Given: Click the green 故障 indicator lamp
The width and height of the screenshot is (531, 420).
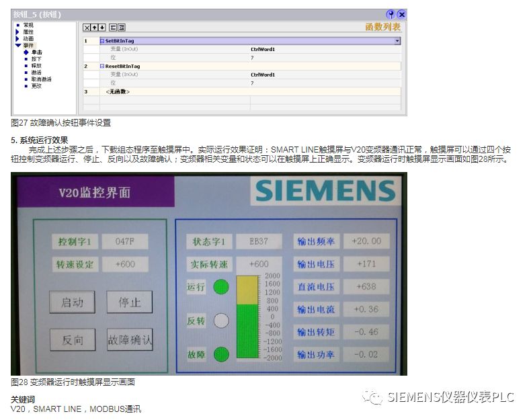Looking at the screenshot, I should click(221, 354).
